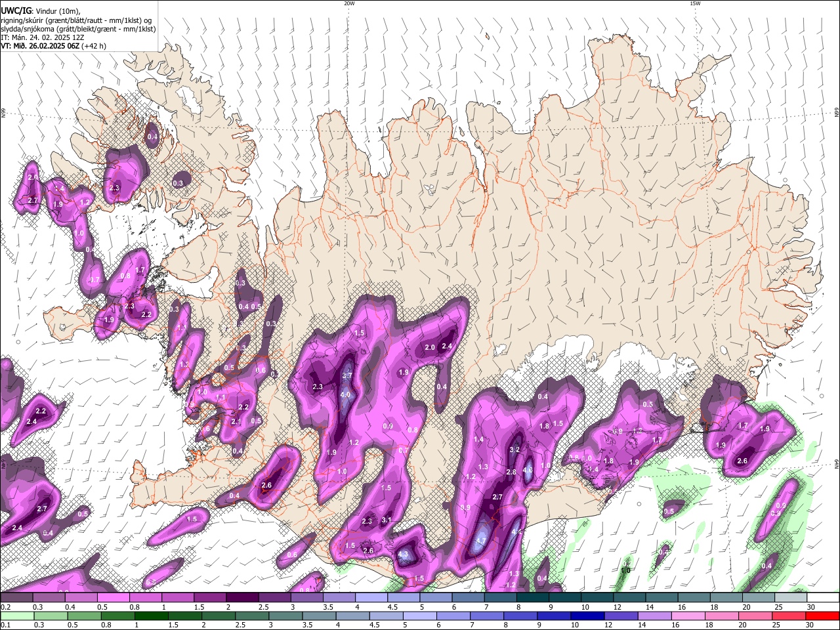Click the 4.3 precipitation value near the south coast

[x=404, y=555]
